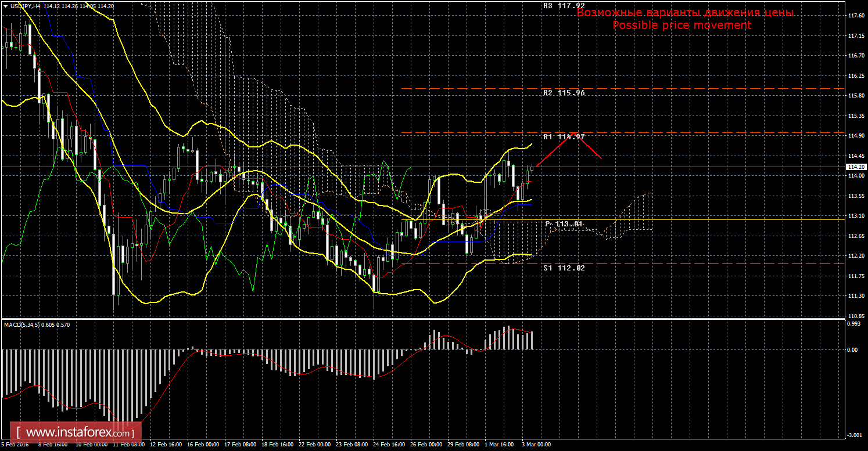Select the S1 112.02 support label

coord(564,268)
